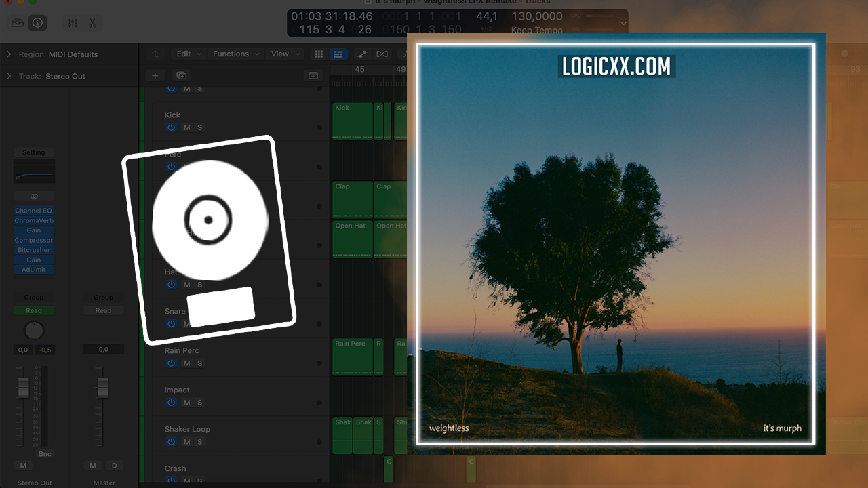
Task: Click the Stereo Out volume fader
Action: pos(23,388)
